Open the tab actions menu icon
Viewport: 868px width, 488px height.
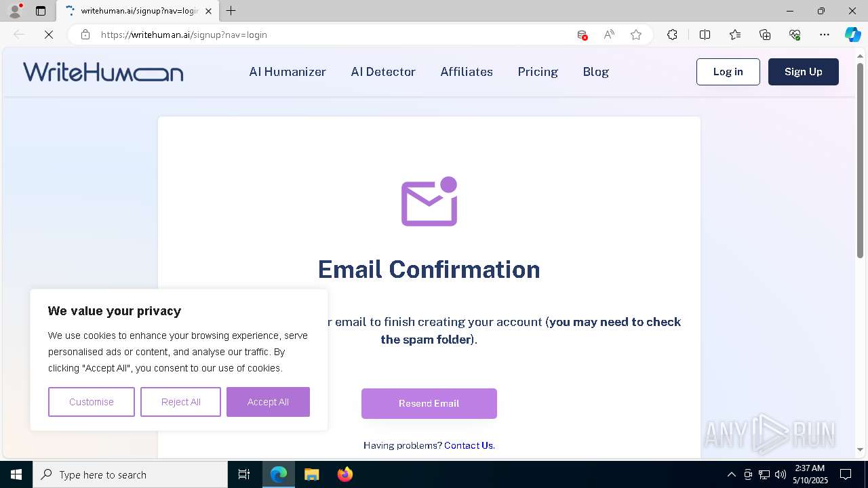(x=41, y=11)
